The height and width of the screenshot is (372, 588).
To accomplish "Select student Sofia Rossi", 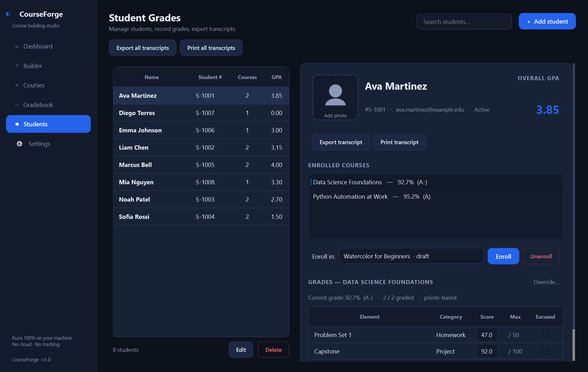I will point(201,217).
